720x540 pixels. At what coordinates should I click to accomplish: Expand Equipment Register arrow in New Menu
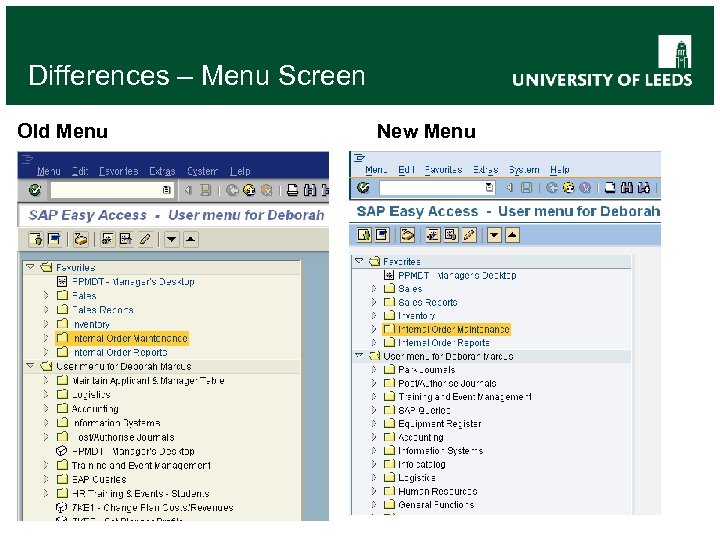(374, 423)
